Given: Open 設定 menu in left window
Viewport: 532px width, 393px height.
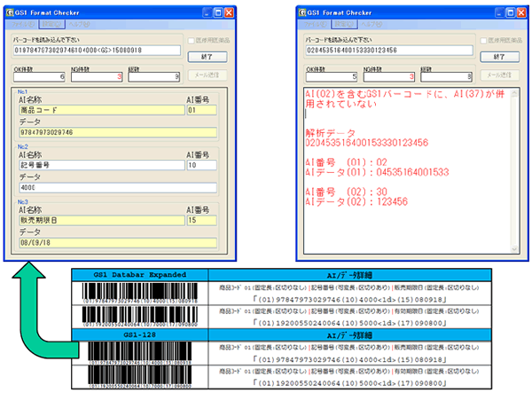Looking at the screenshot, I should tap(52, 24).
